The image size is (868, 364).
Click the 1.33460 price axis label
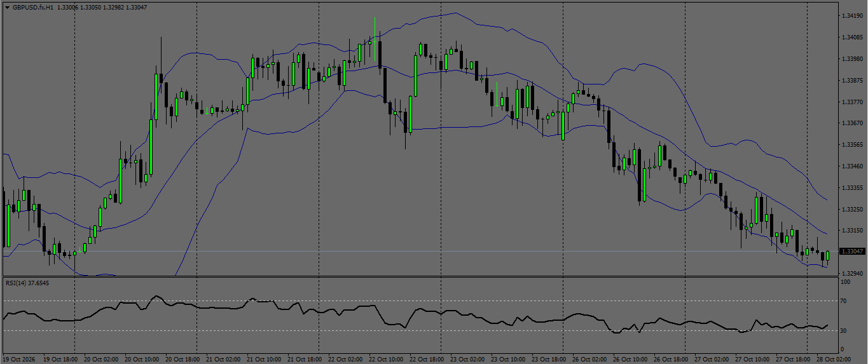click(x=851, y=166)
